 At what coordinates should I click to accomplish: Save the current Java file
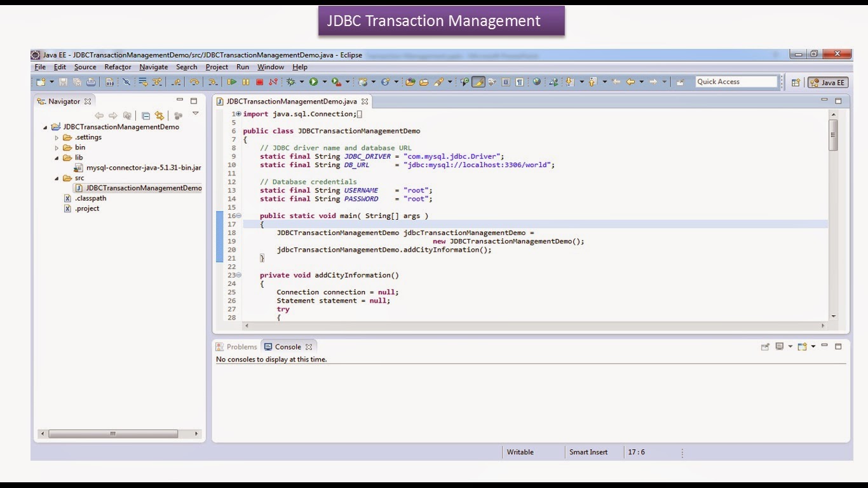(x=63, y=81)
